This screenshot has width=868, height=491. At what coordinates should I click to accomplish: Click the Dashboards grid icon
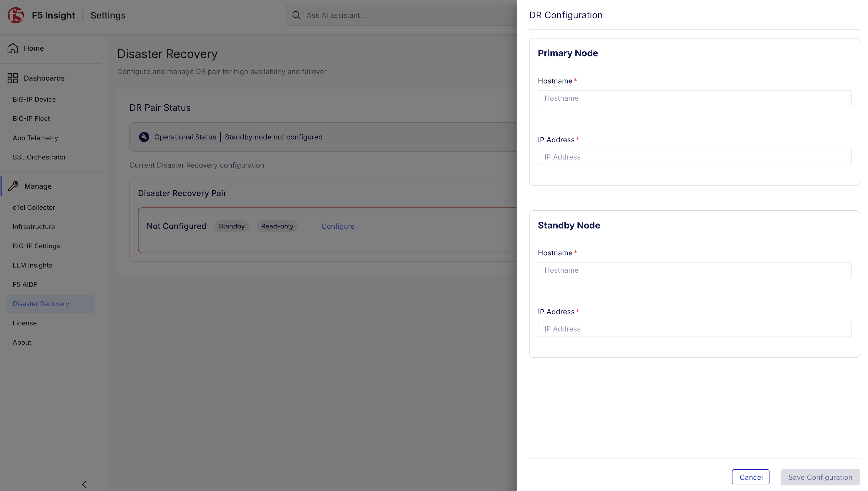click(x=13, y=78)
